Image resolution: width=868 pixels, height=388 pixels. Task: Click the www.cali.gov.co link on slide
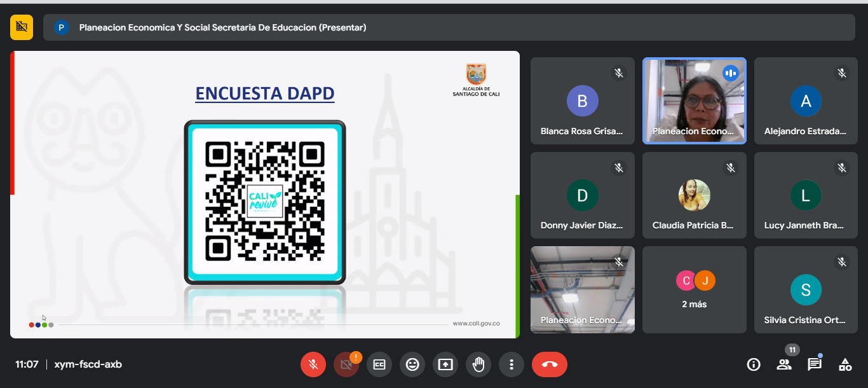[476, 324]
